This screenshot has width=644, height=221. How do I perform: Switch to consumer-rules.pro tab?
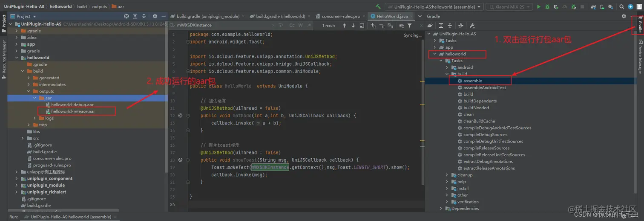341,16
